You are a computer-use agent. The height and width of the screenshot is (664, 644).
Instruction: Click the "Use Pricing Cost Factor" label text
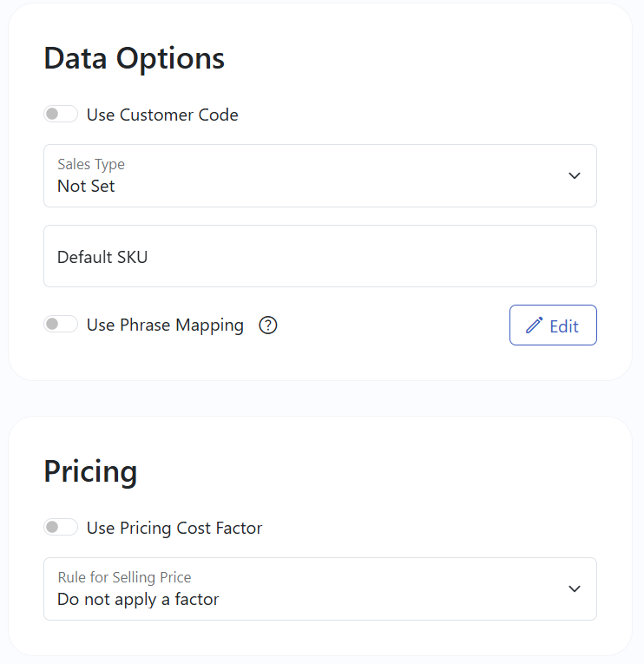174,528
